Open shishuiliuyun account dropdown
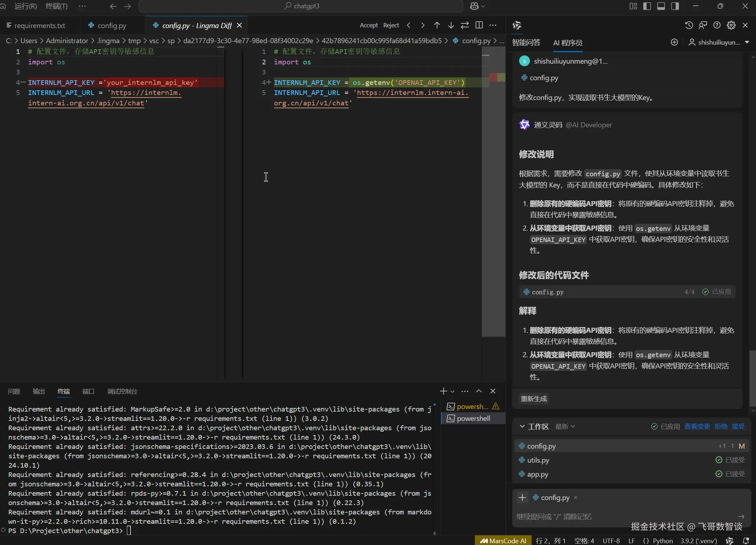756x545 pixels. pyautogui.click(x=719, y=42)
